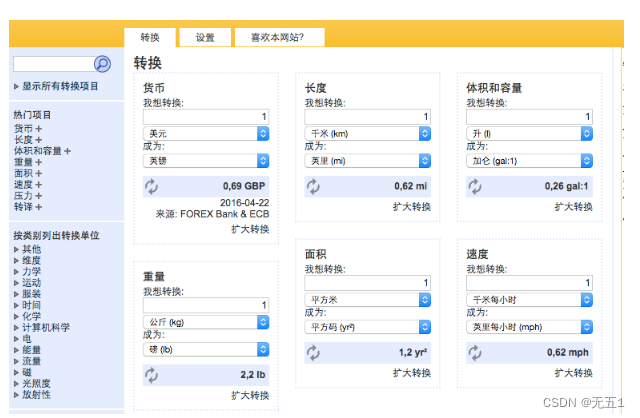Viewport: 640px width, 418px height.
Task: Expand 显示所有转换项目 list
Action: 56,86
